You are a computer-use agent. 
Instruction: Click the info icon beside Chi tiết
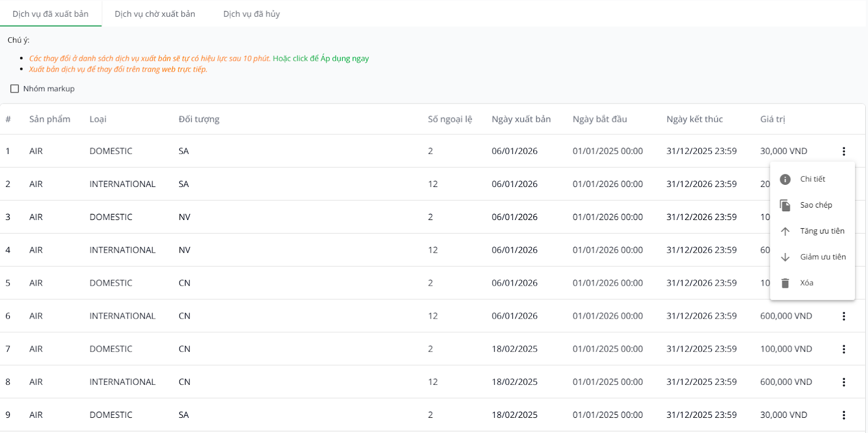click(x=785, y=179)
